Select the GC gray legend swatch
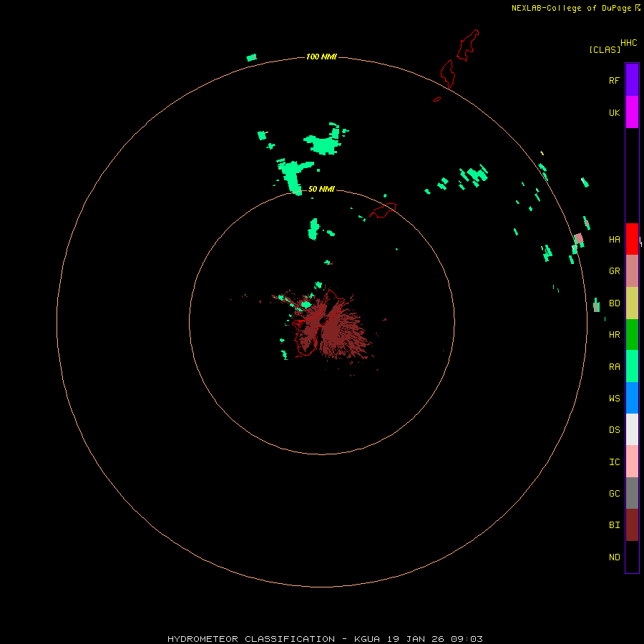 [x=632, y=493]
